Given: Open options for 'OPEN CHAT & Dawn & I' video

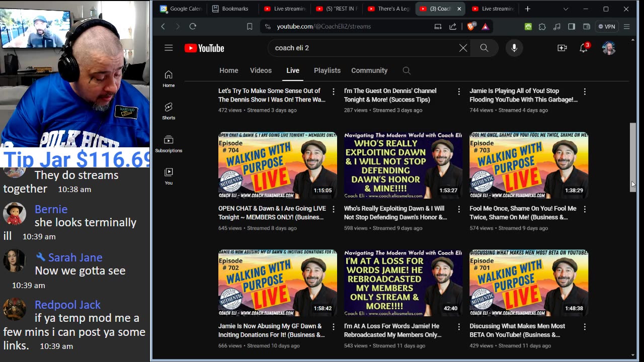Looking at the screenshot, I should pos(333,209).
